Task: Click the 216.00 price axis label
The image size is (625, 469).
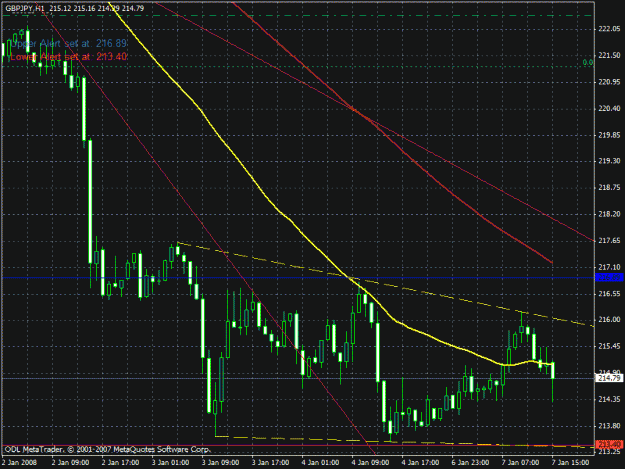Action: click(x=609, y=320)
